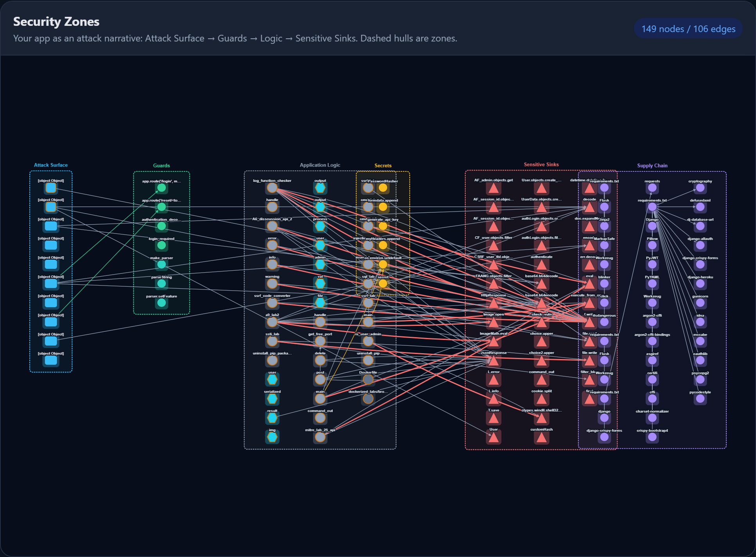Select the warning logic node
The width and height of the screenshot is (756, 557).
272,284
